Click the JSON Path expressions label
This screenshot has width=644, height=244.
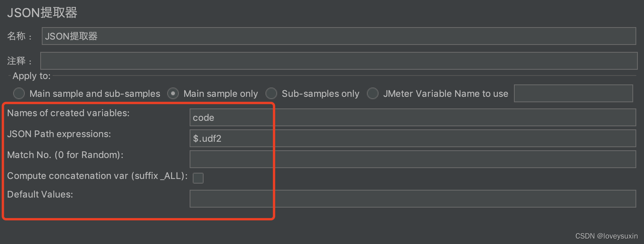(x=59, y=134)
